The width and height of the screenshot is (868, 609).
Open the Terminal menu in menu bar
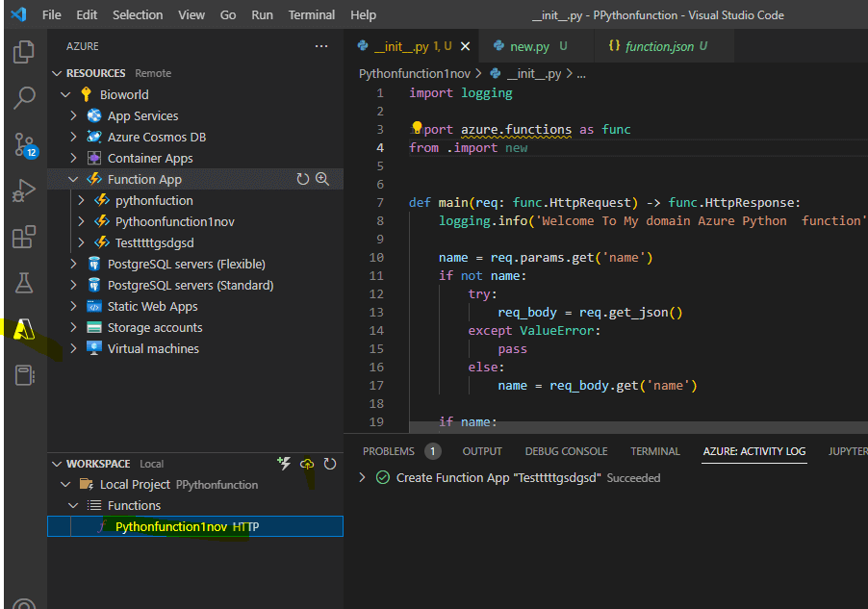312,15
